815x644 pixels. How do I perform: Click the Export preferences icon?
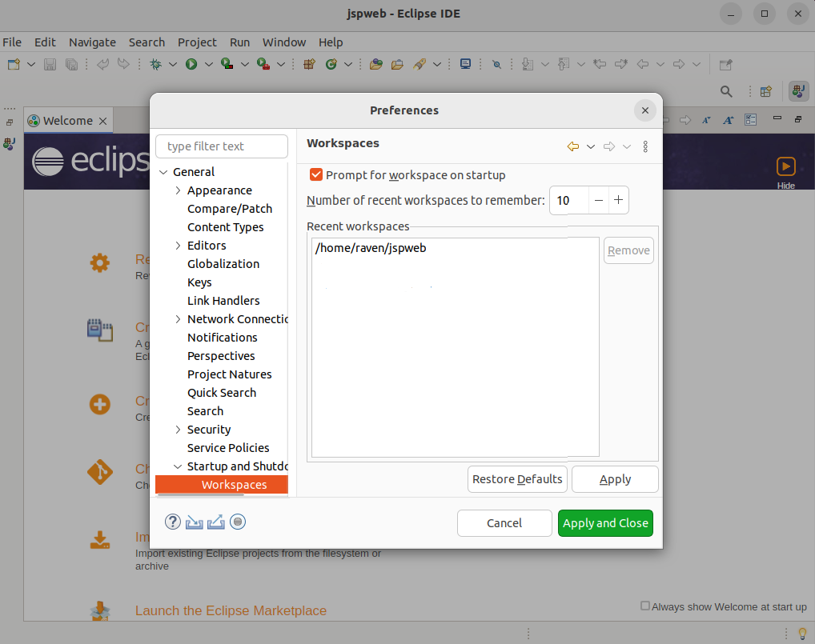pyautogui.click(x=215, y=522)
